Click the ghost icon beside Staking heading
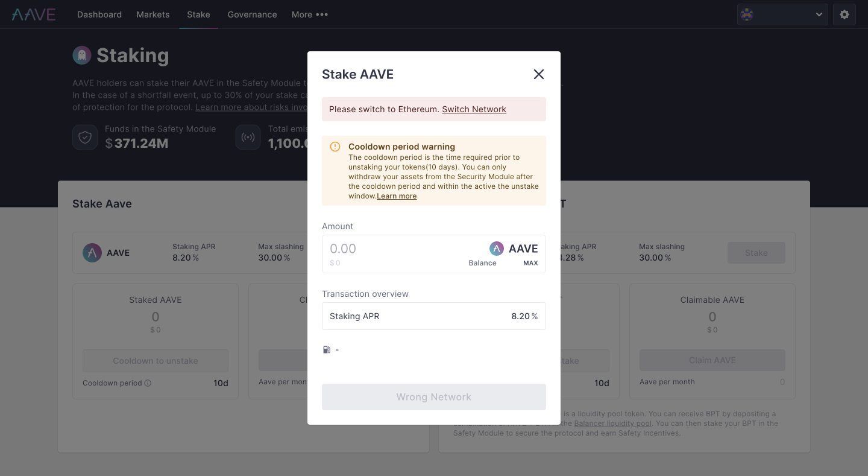868x476 pixels. (81, 55)
